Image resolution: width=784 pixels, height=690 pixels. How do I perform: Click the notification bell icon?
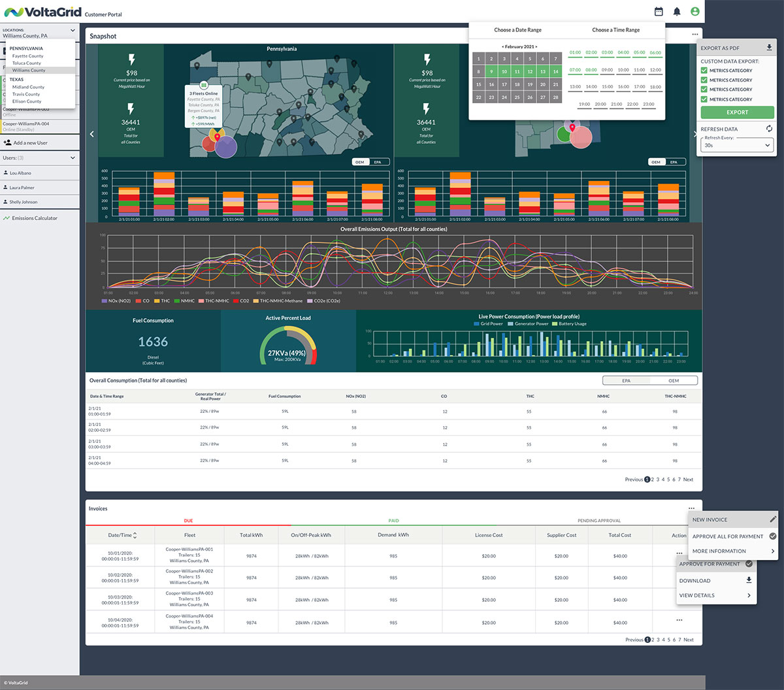click(x=677, y=12)
